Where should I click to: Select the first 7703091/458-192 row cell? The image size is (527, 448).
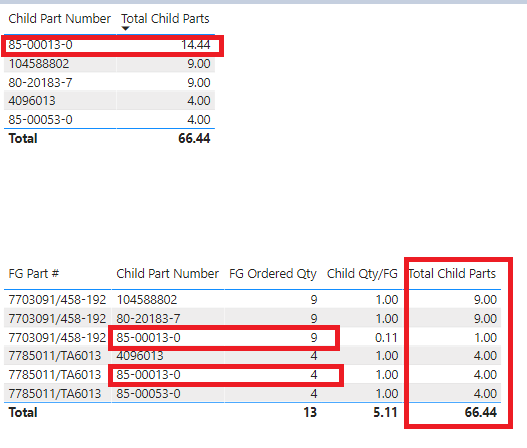tap(57, 299)
